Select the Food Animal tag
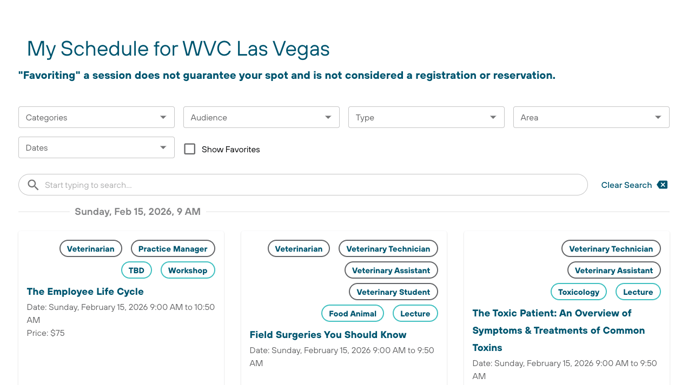Viewport: 688px width, 385px height. pyautogui.click(x=352, y=313)
